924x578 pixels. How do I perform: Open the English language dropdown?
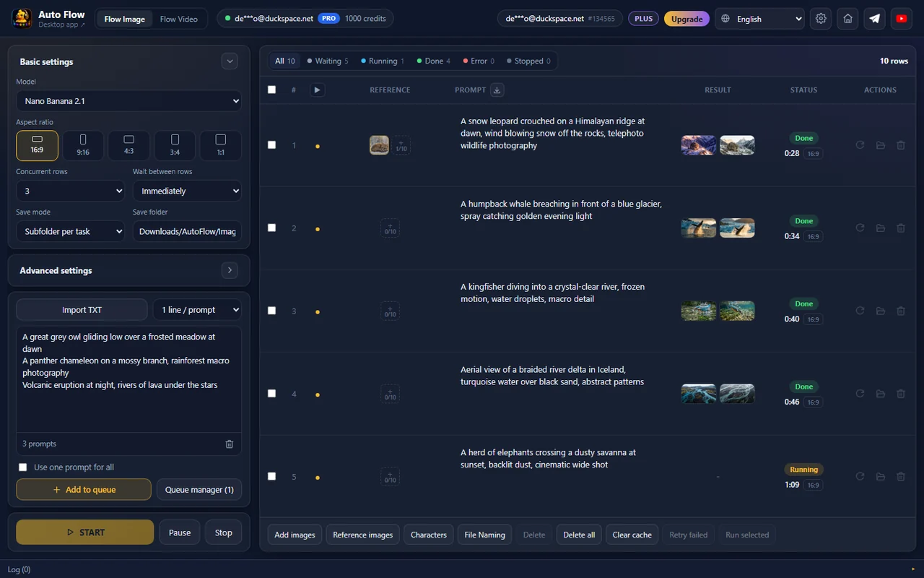[x=760, y=19]
